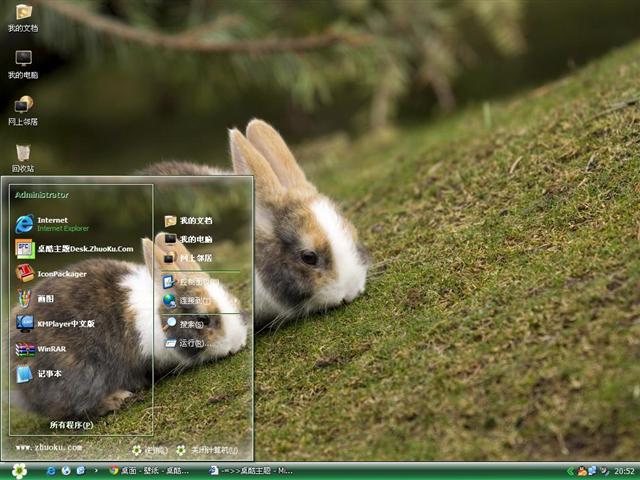Select 我的文档 in Start menu right pane
The width and height of the screenshot is (640, 480).
195,221
